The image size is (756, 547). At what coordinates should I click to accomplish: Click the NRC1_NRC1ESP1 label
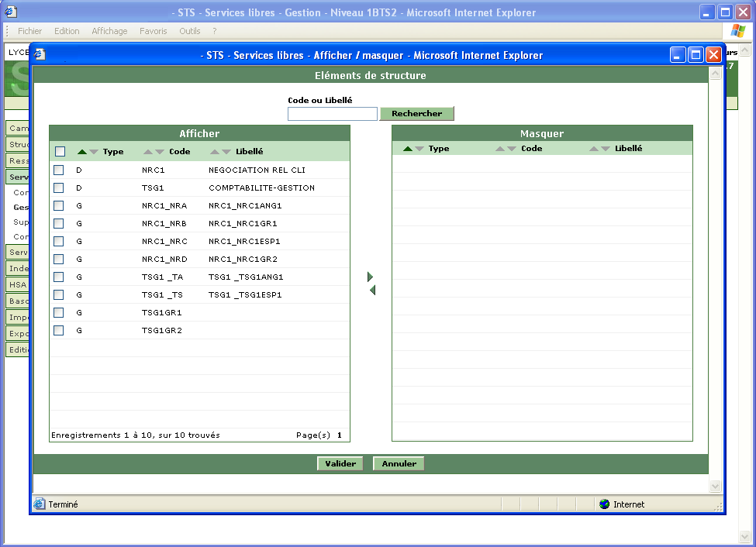pyautogui.click(x=244, y=241)
